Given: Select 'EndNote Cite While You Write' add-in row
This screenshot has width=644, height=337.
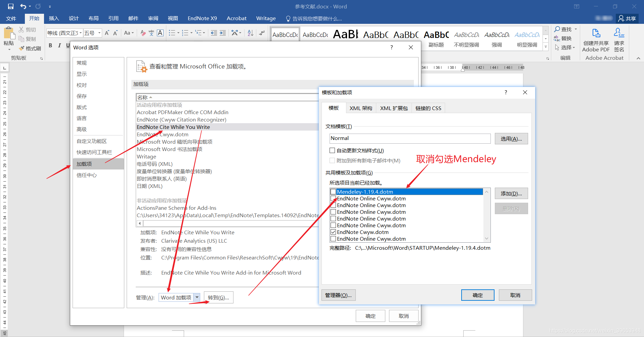Looking at the screenshot, I should click(227, 127).
